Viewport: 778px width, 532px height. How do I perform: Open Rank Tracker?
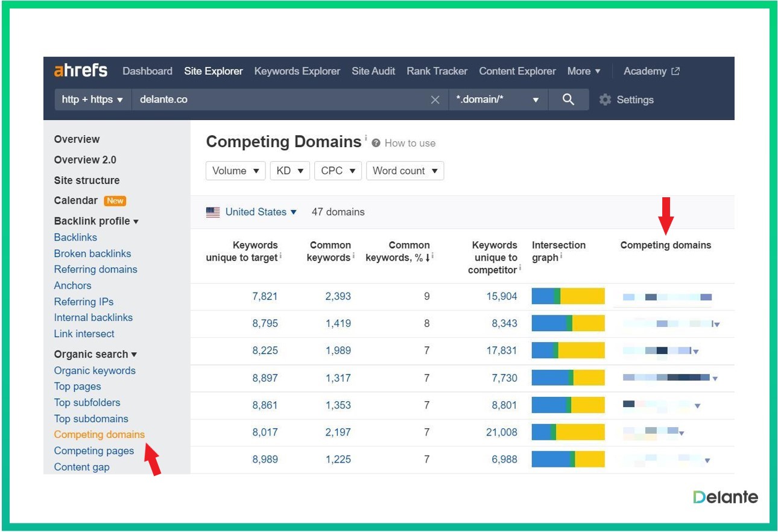(x=437, y=71)
